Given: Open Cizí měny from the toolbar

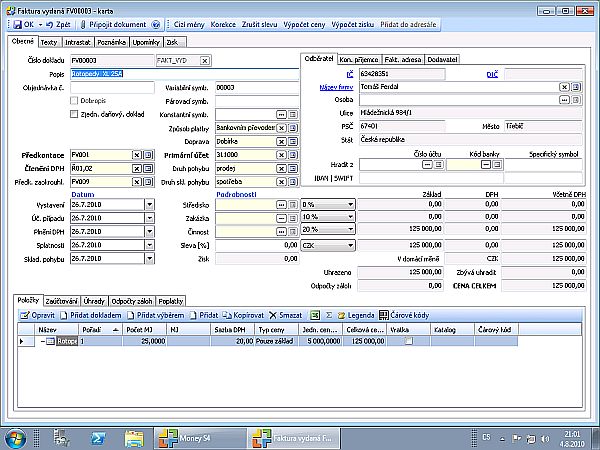Looking at the screenshot, I should 189,24.
